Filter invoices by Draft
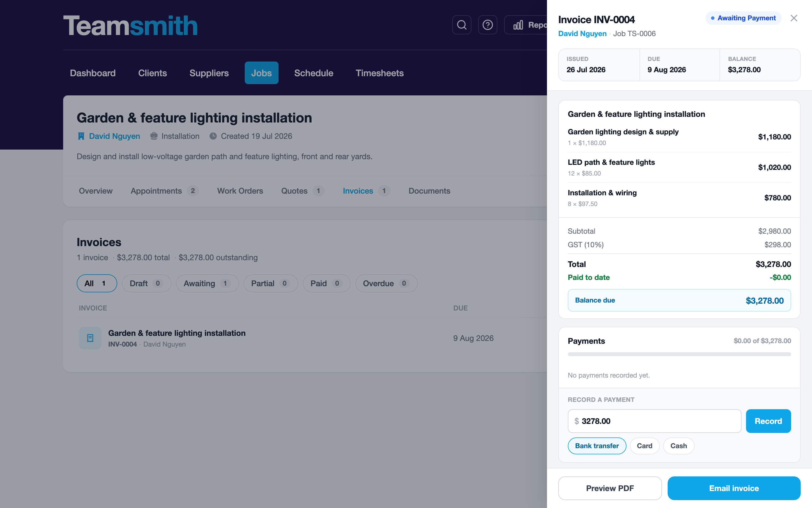Screen dimensions: 812x508 (x=146, y=283)
